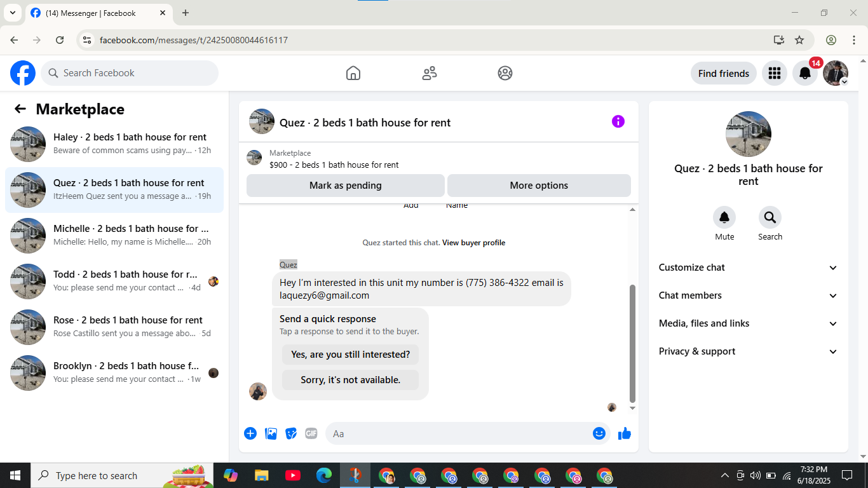This screenshot has height=488, width=868.
Task: Reload the page in browser
Action: (60, 40)
